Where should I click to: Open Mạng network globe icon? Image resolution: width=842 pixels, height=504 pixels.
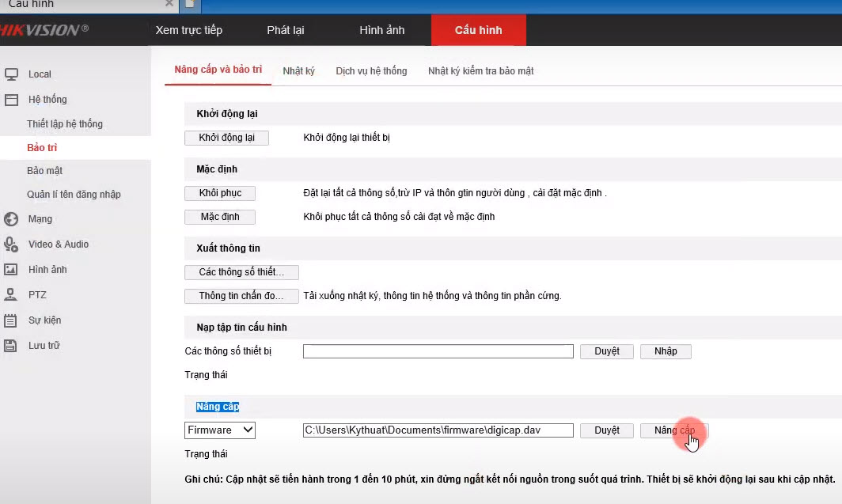point(11,219)
